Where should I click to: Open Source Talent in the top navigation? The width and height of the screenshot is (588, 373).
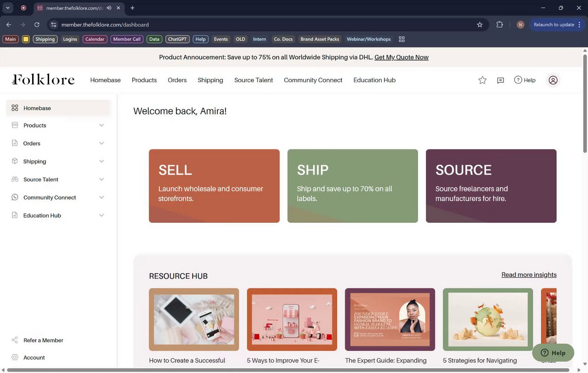pyautogui.click(x=254, y=80)
